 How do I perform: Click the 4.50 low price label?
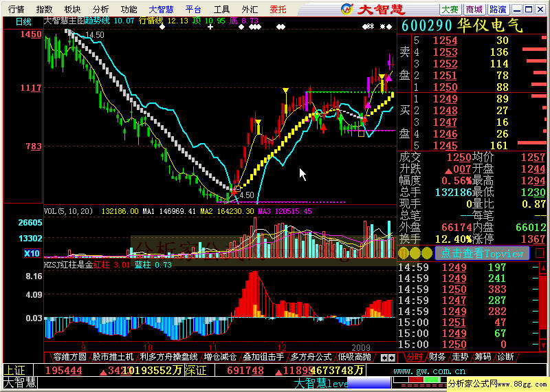(x=246, y=195)
